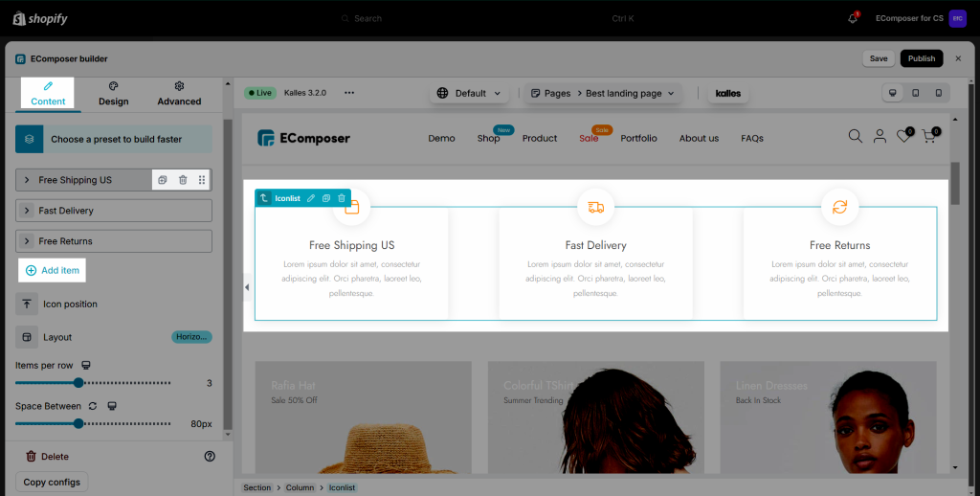This screenshot has width=980, height=496.
Task: Open the Portfolio menu in storefront
Action: tap(638, 138)
